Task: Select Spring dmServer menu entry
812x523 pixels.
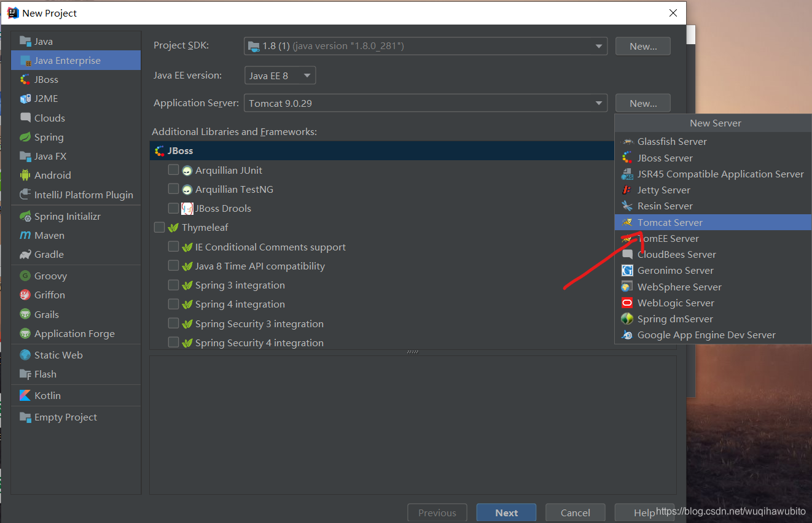Action: point(713,319)
